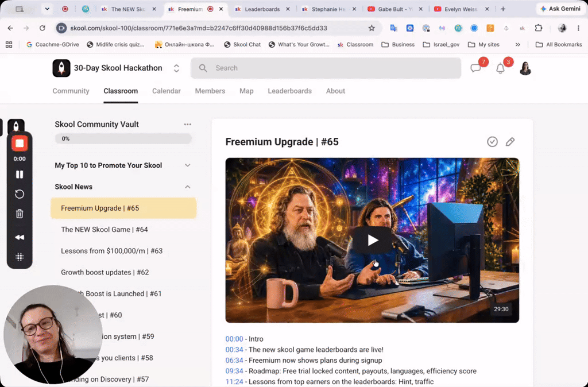This screenshot has width=588, height=387.
Task: Jump to the 06:34 timestamp link
Action: tap(234, 361)
